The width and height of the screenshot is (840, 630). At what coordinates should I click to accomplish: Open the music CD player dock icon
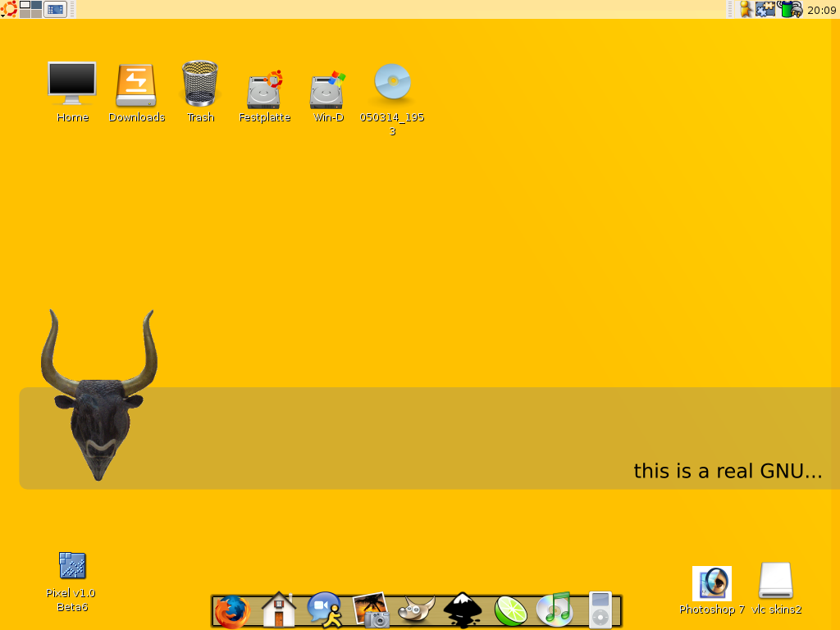coord(555,609)
